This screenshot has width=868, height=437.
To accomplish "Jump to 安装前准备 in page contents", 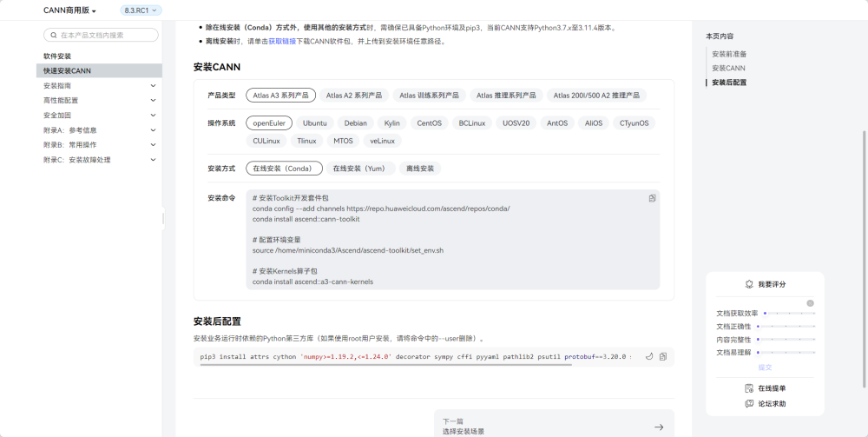I will click(729, 54).
